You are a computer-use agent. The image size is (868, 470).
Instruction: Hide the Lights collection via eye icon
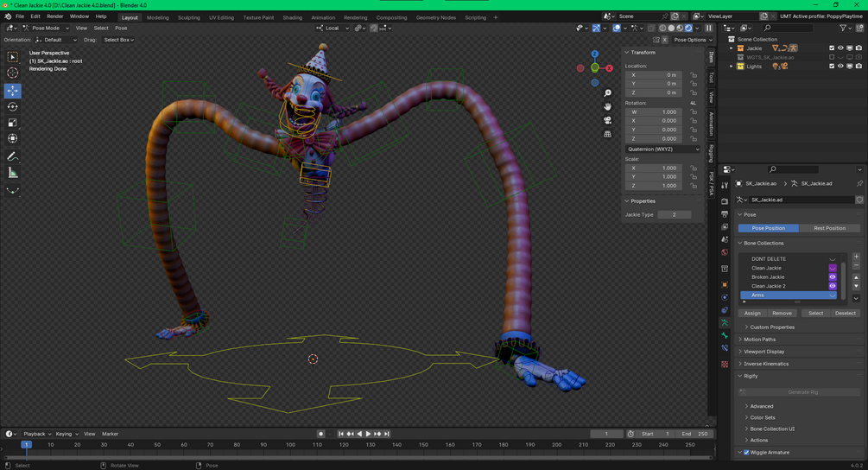point(840,67)
